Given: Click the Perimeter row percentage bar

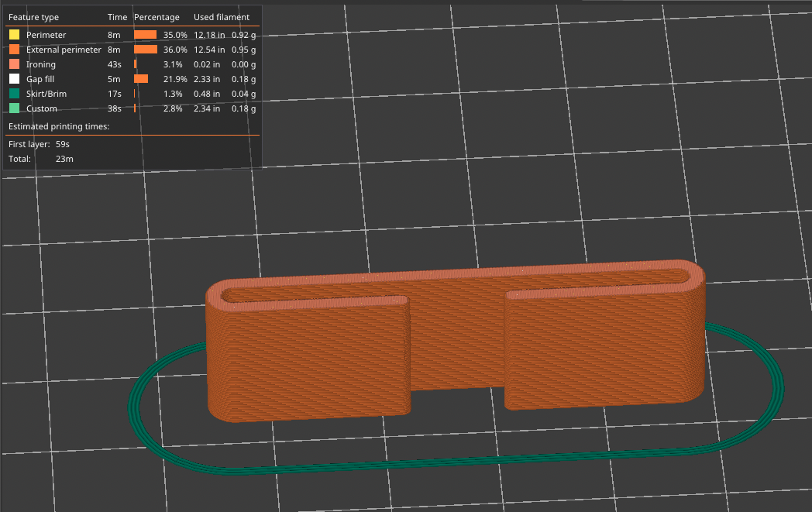Looking at the screenshot, I should [x=145, y=35].
